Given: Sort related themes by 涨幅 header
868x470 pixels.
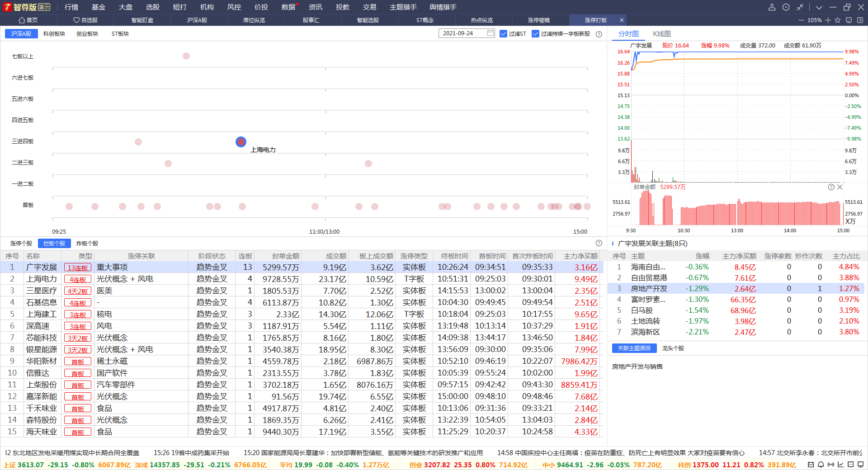Looking at the screenshot, I should [703, 256].
